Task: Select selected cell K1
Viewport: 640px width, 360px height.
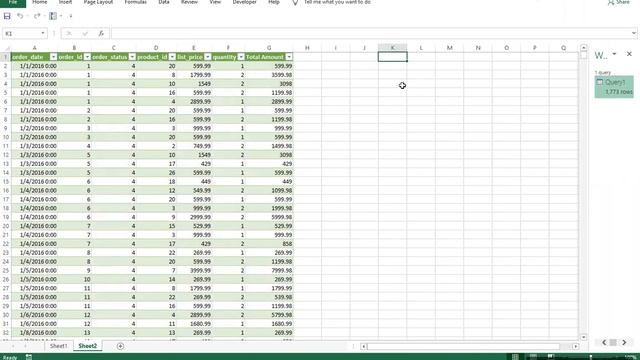Action: point(393,57)
